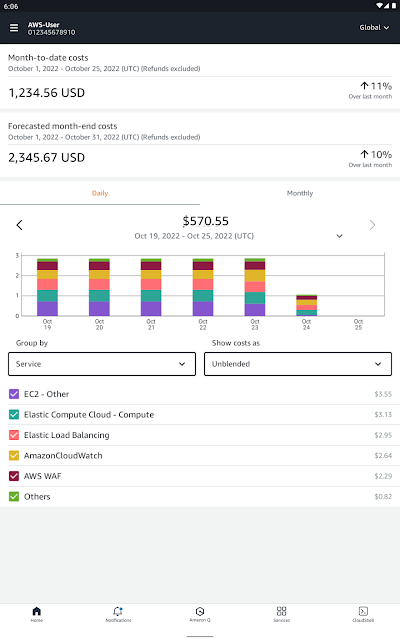Go to the Home tab icon
Viewport: 400px width, 640px height.
click(37, 611)
